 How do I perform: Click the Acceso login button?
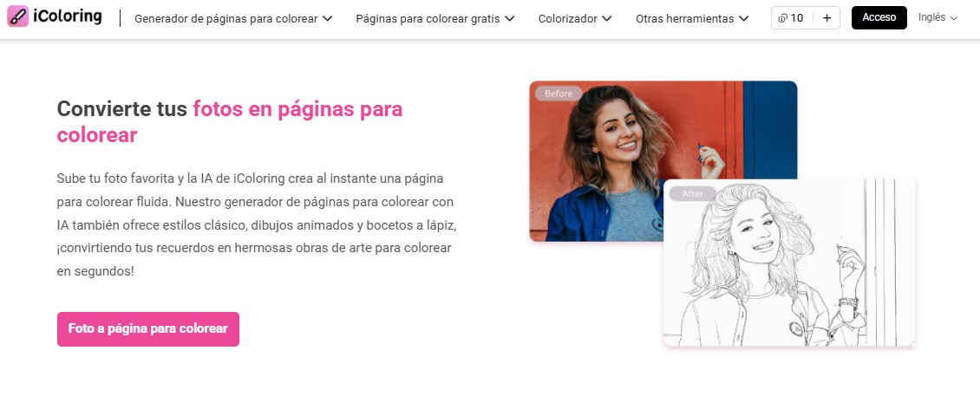879,17
